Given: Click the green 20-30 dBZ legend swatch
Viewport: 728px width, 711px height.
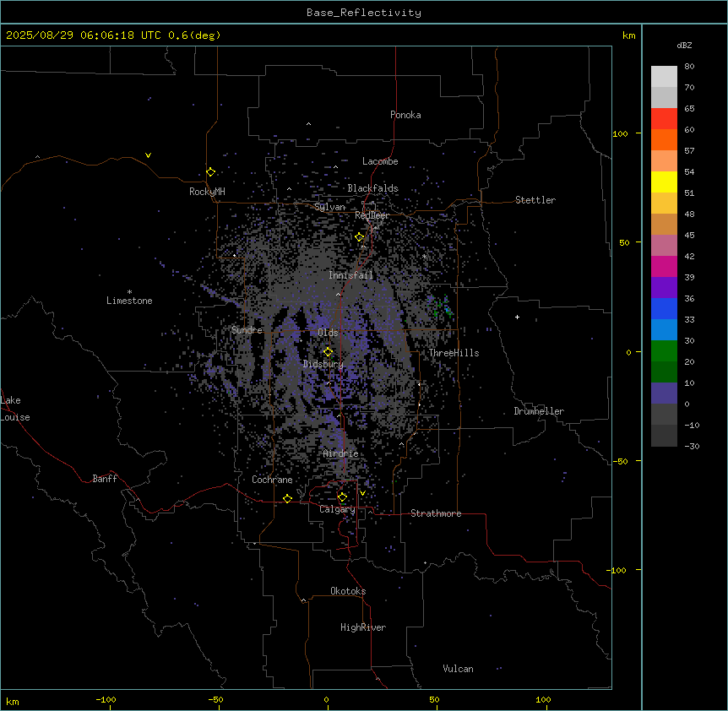Looking at the screenshot, I should [664, 351].
